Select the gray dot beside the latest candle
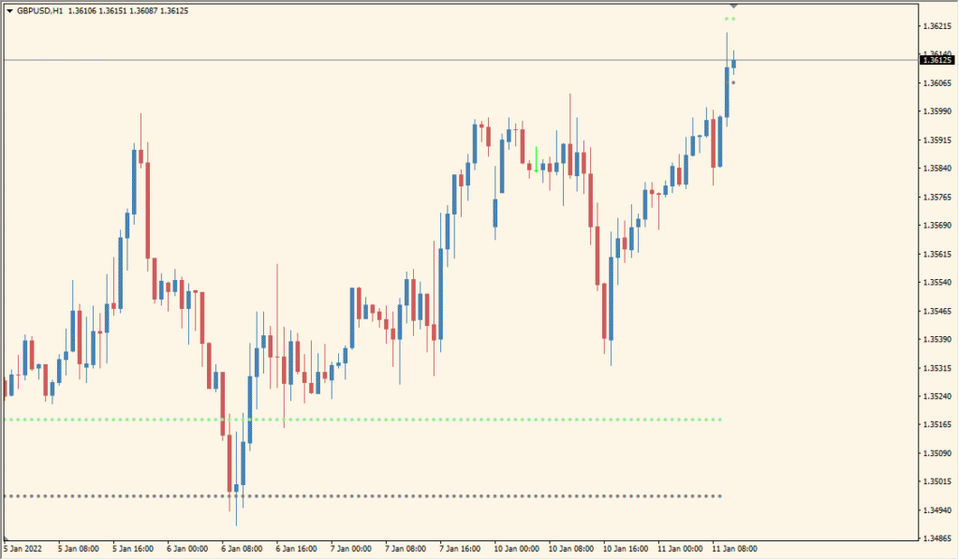The width and height of the screenshot is (959, 560). pos(733,82)
